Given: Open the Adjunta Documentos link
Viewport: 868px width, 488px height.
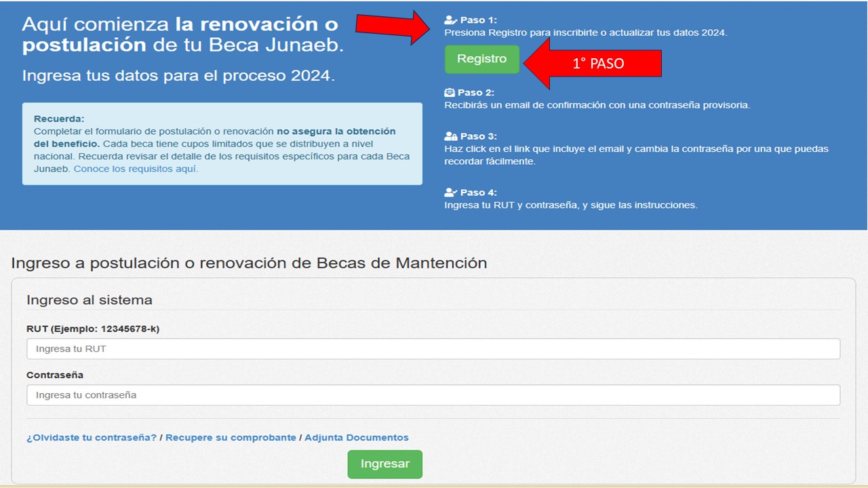Looking at the screenshot, I should click(357, 437).
